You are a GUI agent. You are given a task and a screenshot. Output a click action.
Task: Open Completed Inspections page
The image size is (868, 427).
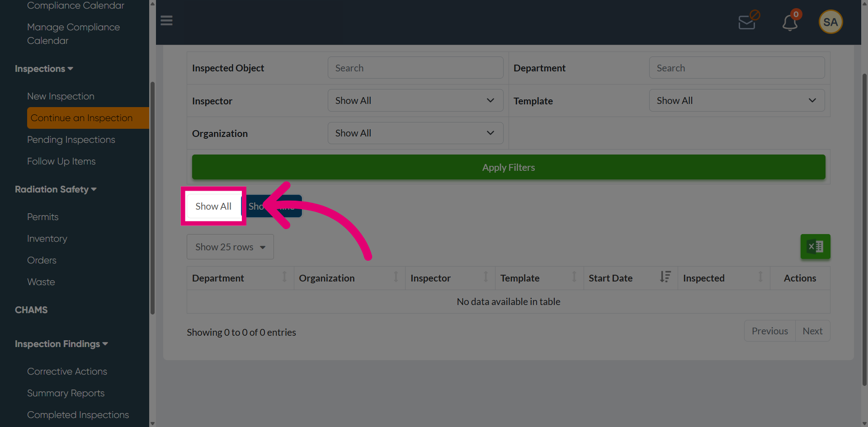click(78, 415)
